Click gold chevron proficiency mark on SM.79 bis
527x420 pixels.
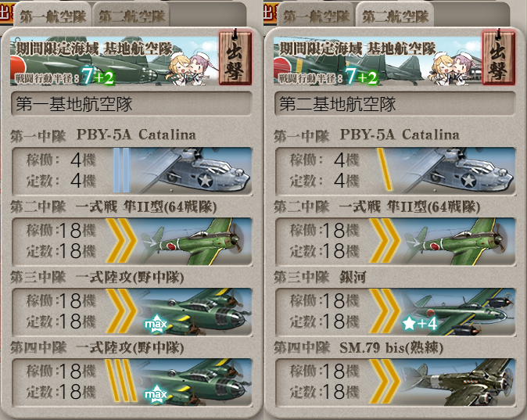[x=385, y=382]
